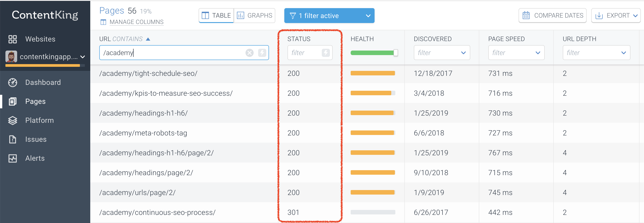
Task: Clear the /academy URL filter with X icon
Action: pyautogui.click(x=249, y=53)
